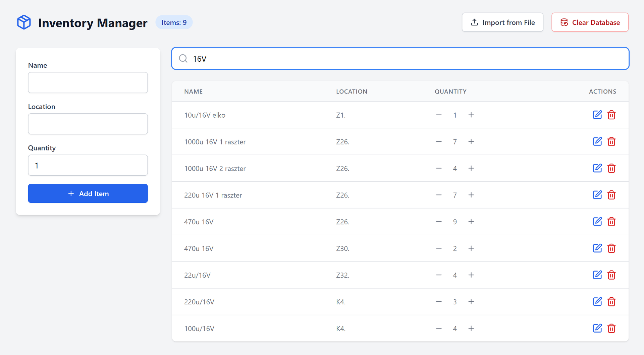Click the QUANTITY column header
This screenshot has height=355, width=644.
(451, 92)
